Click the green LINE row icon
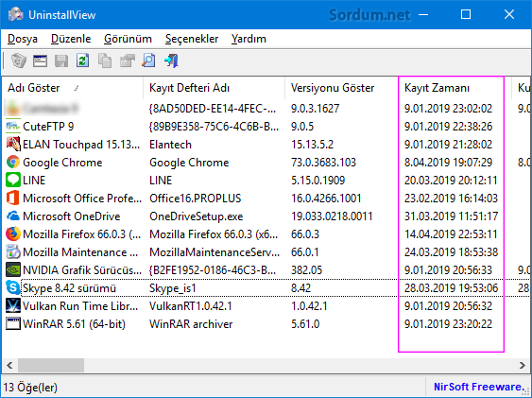The height and width of the screenshot is (398, 532). coord(13,181)
